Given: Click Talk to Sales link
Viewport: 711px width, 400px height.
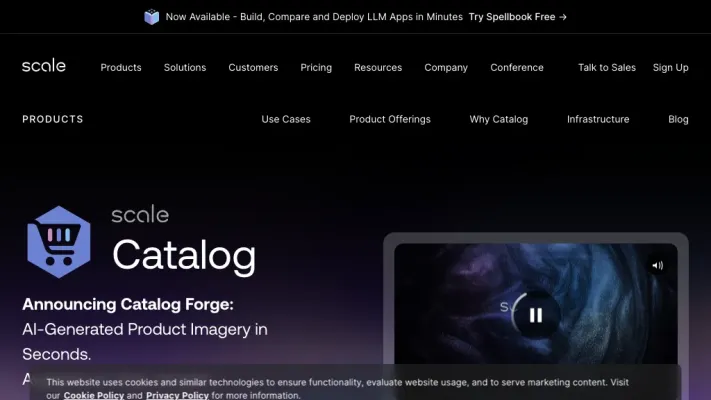Looking at the screenshot, I should [x=607, y=68].
